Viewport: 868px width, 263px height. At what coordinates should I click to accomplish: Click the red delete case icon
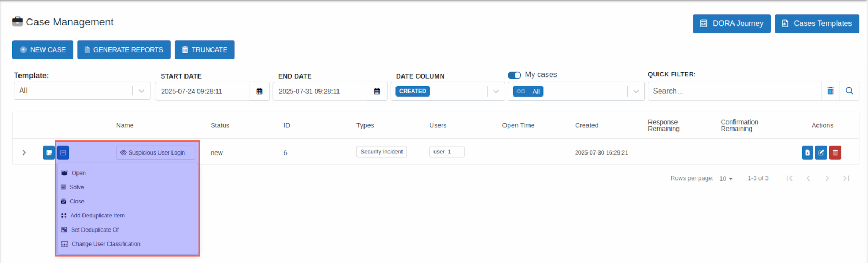tap(835, 153)
